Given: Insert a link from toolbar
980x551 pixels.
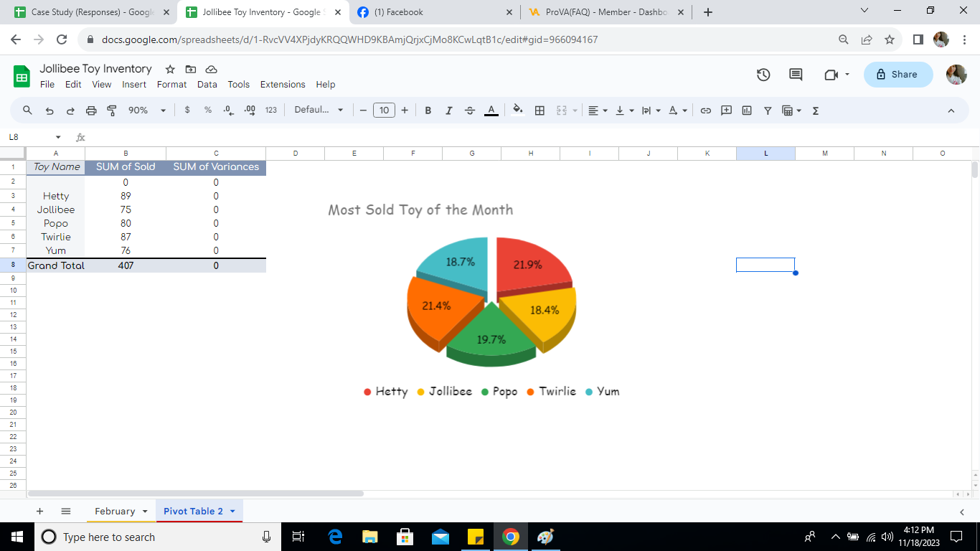Looking at the screenshot, I should tap(706, 110).
